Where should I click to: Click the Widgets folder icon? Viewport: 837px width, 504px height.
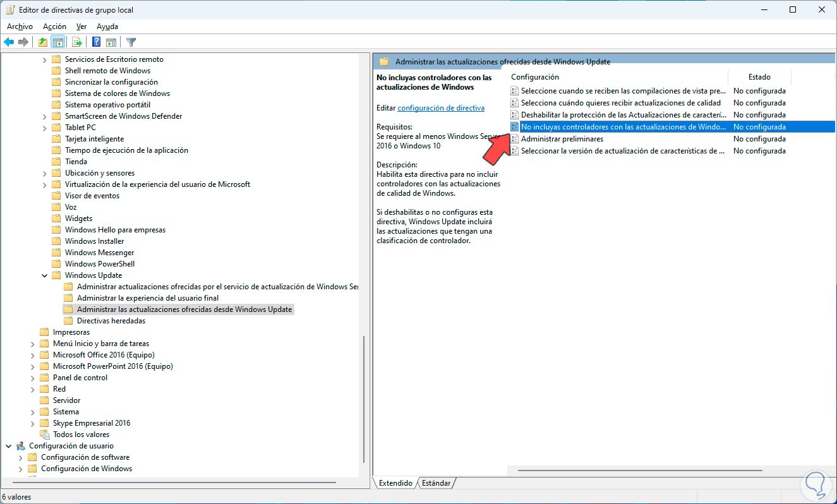pos(56,219)
